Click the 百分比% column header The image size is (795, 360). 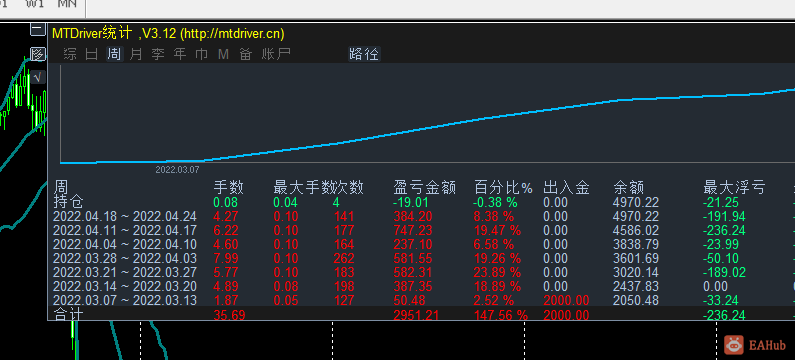click(503, 188)
